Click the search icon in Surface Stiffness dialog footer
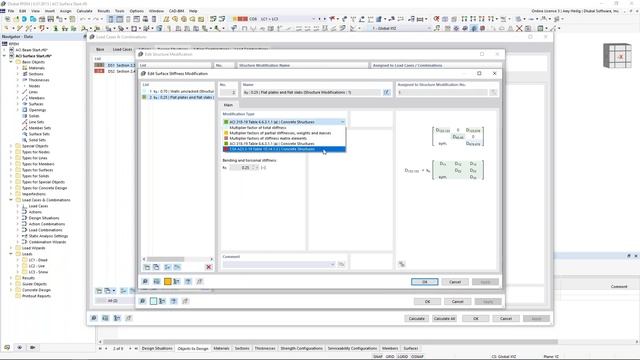This screenshot has height=360, width=640. coord(145,281)
